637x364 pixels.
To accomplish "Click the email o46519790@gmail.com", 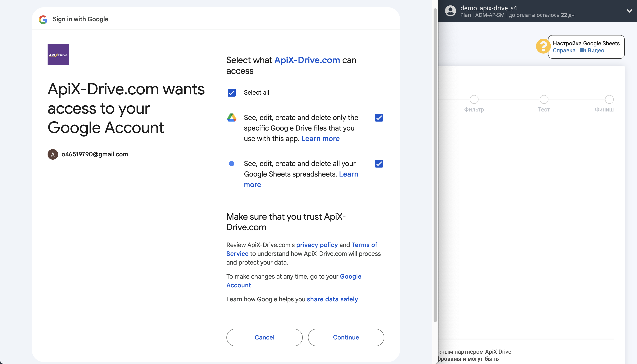I will 94,154.
